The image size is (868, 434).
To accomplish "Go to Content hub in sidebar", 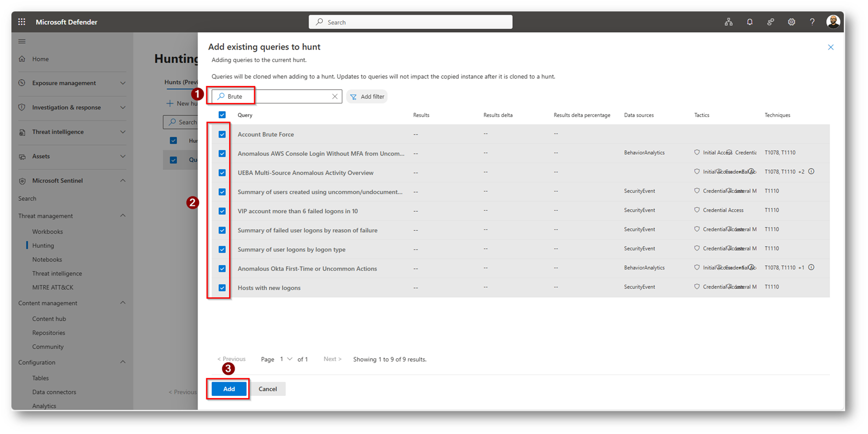I will tap(49, 319).
